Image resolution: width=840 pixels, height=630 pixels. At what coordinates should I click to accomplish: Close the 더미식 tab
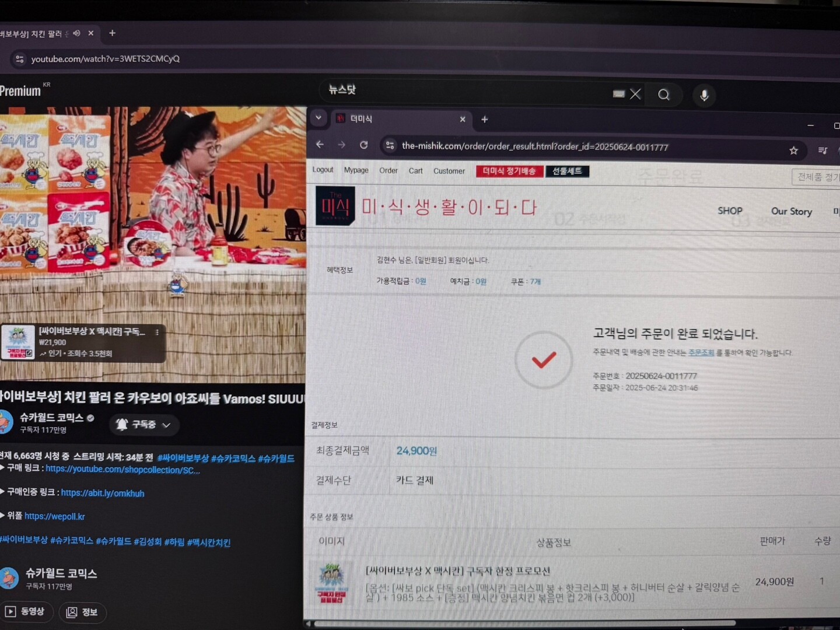(x=463, y=119)
